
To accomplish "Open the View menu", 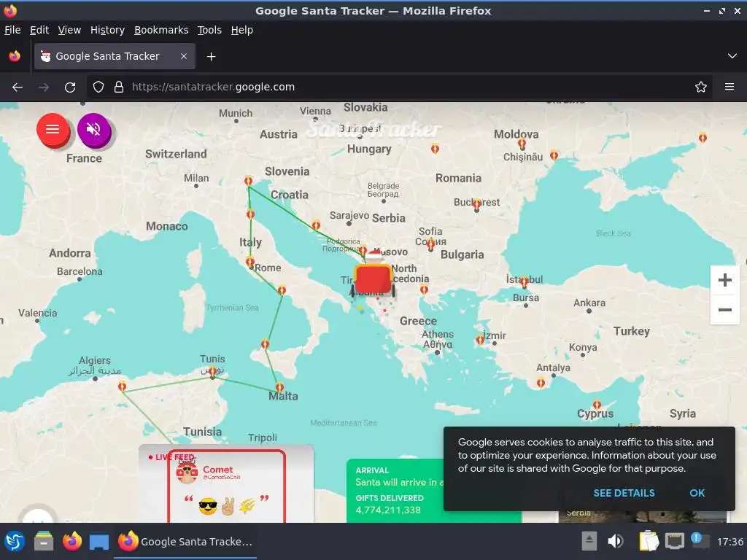I will 69,30.
